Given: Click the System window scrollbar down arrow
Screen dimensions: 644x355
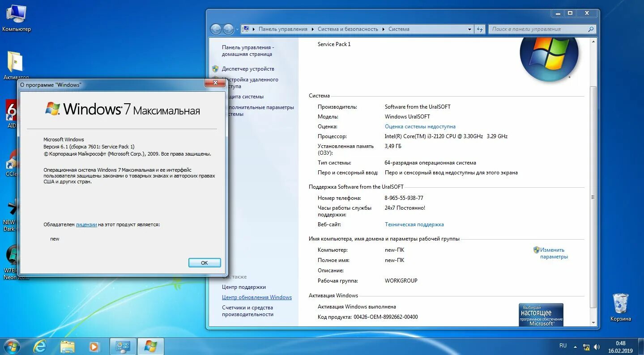Looking at the screenshot, I should pos(593,322).
